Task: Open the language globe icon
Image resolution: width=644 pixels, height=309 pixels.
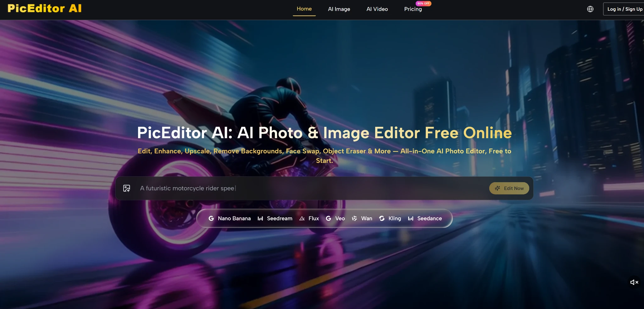Action: 590,9
